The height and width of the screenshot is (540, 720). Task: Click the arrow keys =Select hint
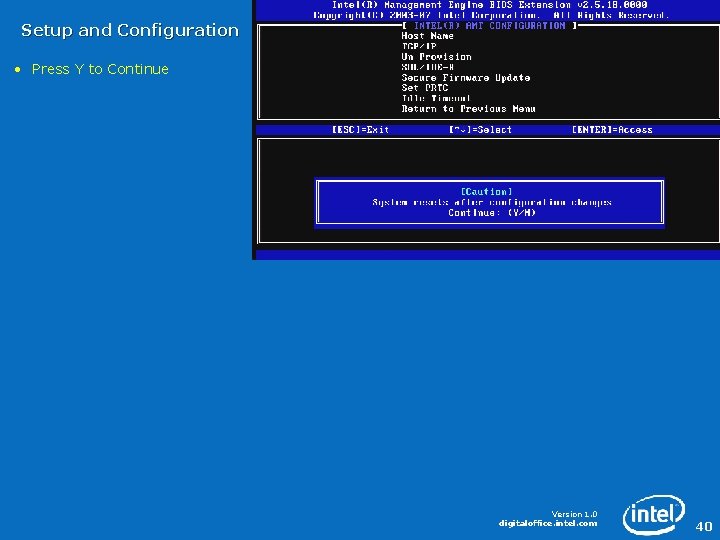(480, 130)
